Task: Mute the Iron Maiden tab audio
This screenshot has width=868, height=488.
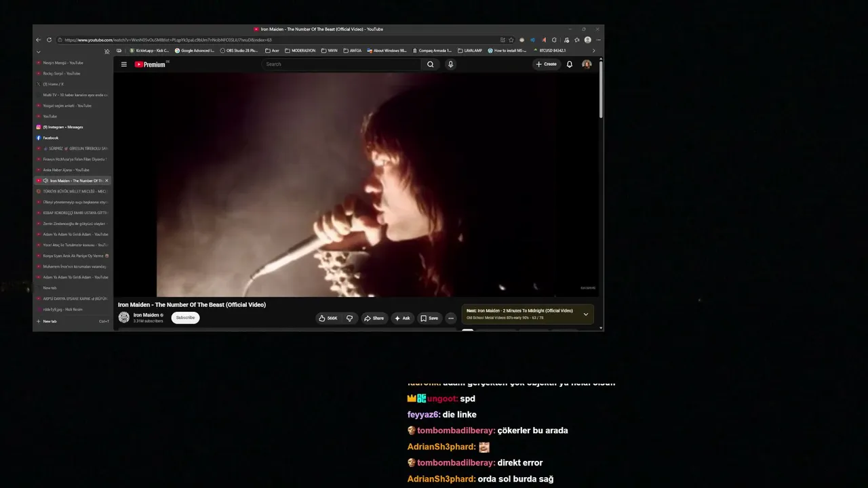Action: point(45,181)
